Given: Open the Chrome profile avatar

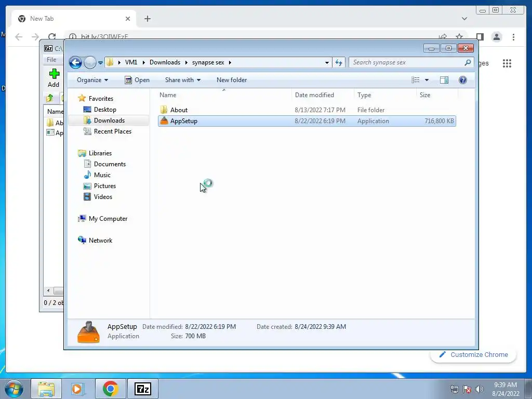Looking at the screenshot, I should point(496,37).
